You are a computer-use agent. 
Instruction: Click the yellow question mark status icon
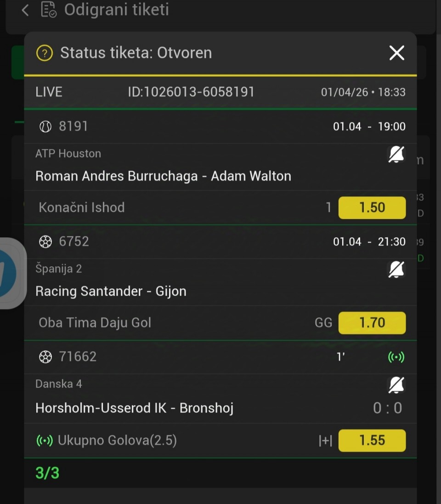point(45,53)
